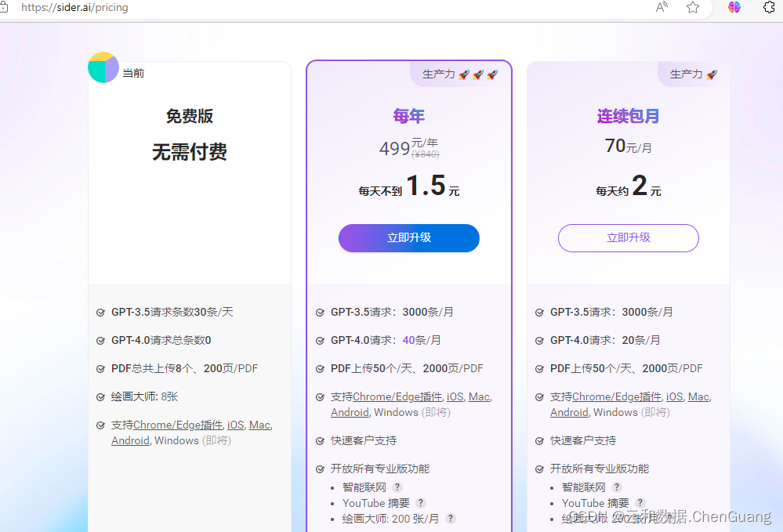Image resolution: width=783 pixels, height=532 pixels.
Task: Open iOS link in free plan
Action: pos(236,425)
